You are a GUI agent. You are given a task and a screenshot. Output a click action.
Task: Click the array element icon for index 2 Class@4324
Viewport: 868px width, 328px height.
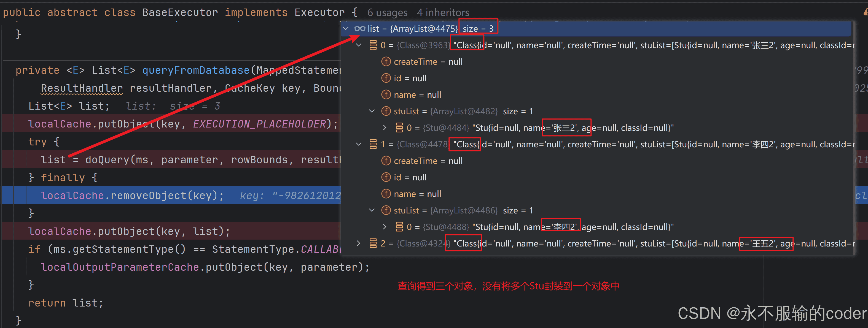(373, 243)
